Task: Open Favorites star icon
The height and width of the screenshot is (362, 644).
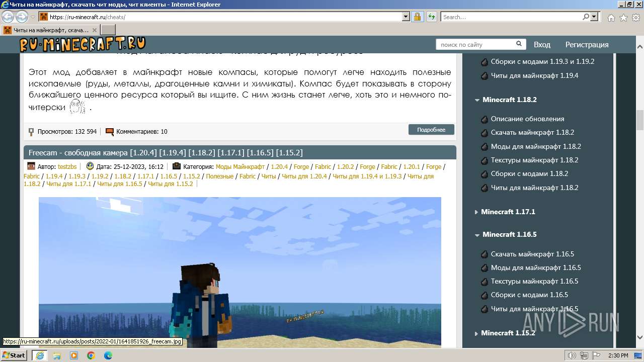Action: click(x=623, y=17)
